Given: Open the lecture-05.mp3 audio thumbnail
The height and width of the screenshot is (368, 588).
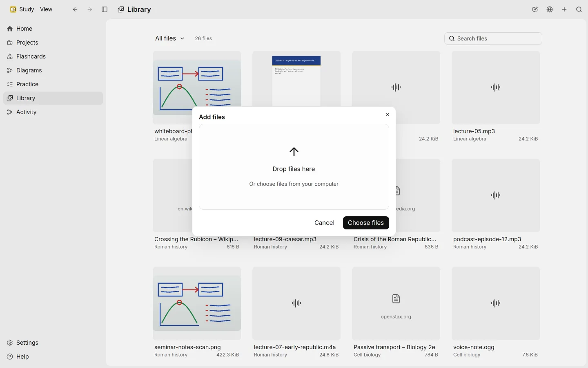Looking at the screenshot, I should 496,88.
